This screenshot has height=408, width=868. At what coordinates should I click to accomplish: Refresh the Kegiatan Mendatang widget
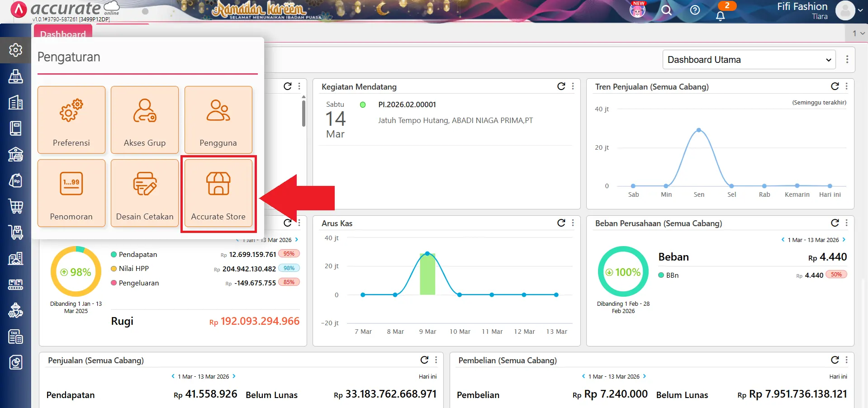point(561,86)
